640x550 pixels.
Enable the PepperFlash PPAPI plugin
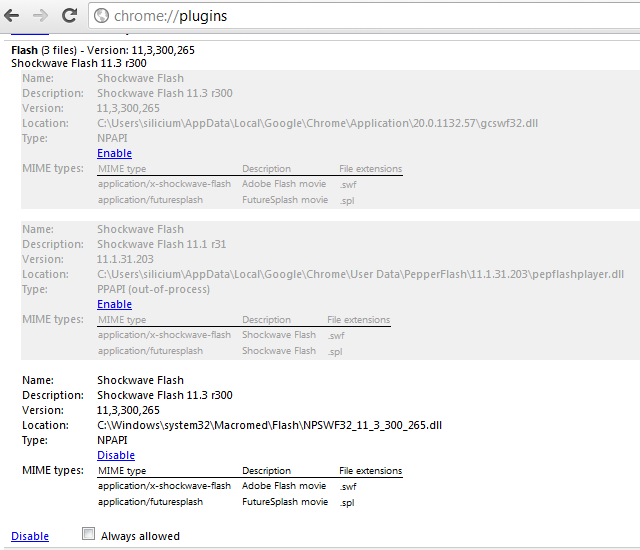114,304
